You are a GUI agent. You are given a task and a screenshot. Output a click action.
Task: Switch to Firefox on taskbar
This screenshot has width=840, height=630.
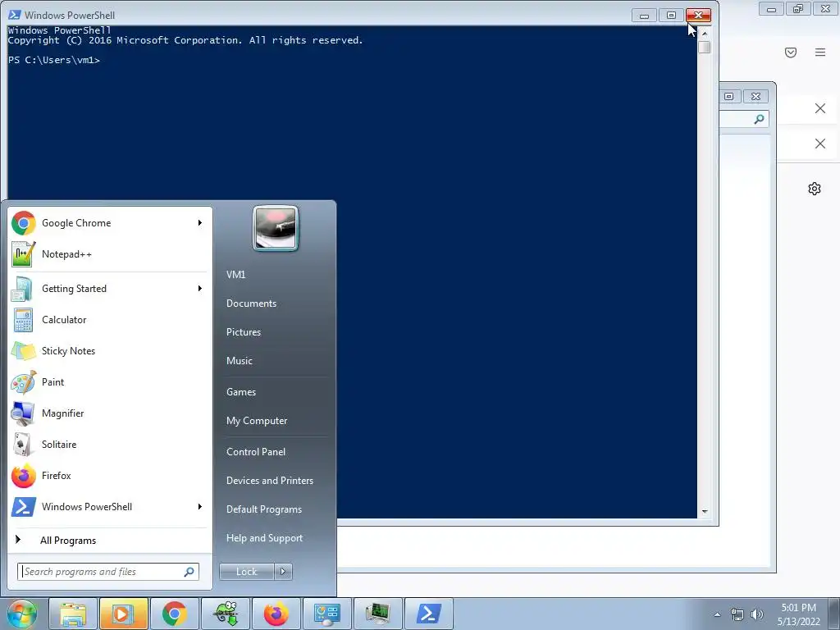276,614
